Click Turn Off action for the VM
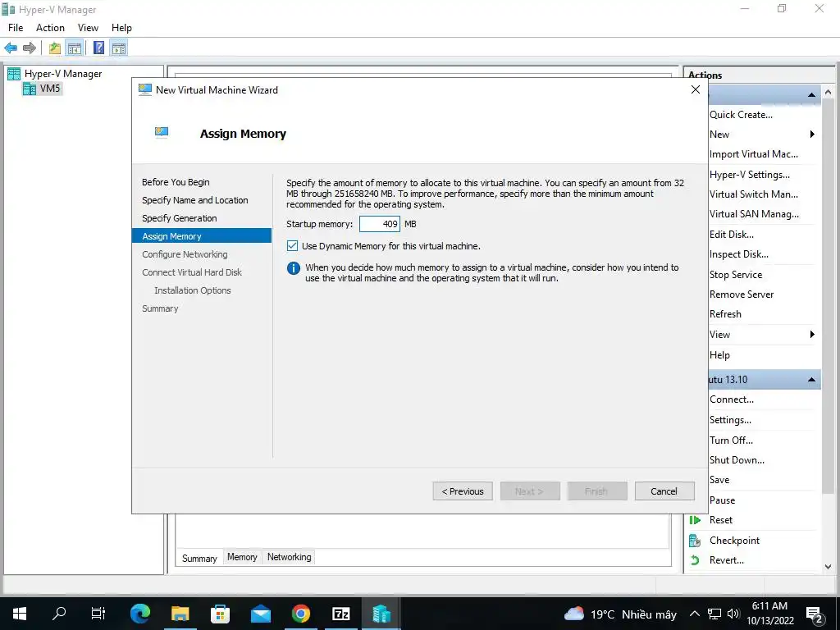 pos(731,441)
